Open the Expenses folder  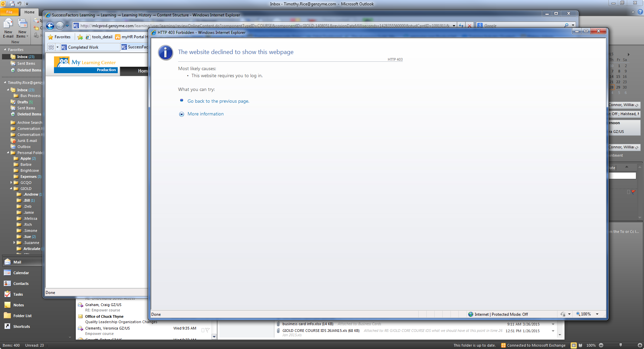click(28, 177)
